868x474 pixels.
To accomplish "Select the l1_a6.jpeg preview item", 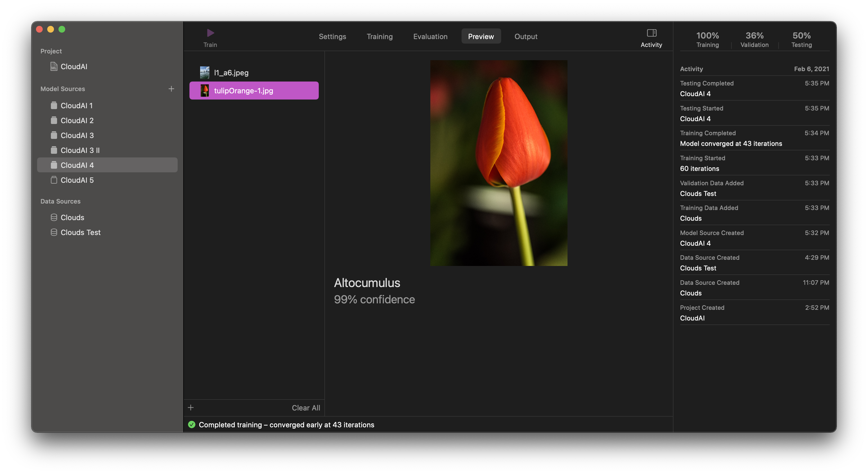I will 254,72.
